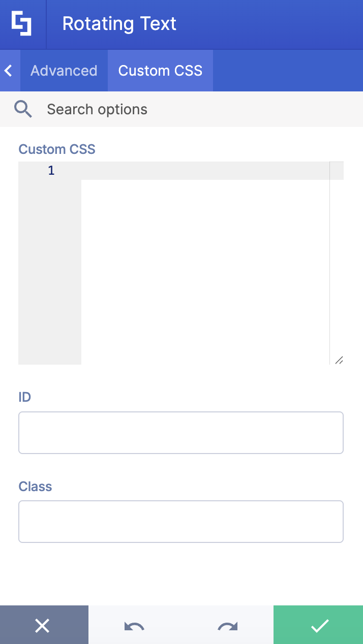Click line 1 in the CSS editor
363x644 pixels.
point(153,170)
